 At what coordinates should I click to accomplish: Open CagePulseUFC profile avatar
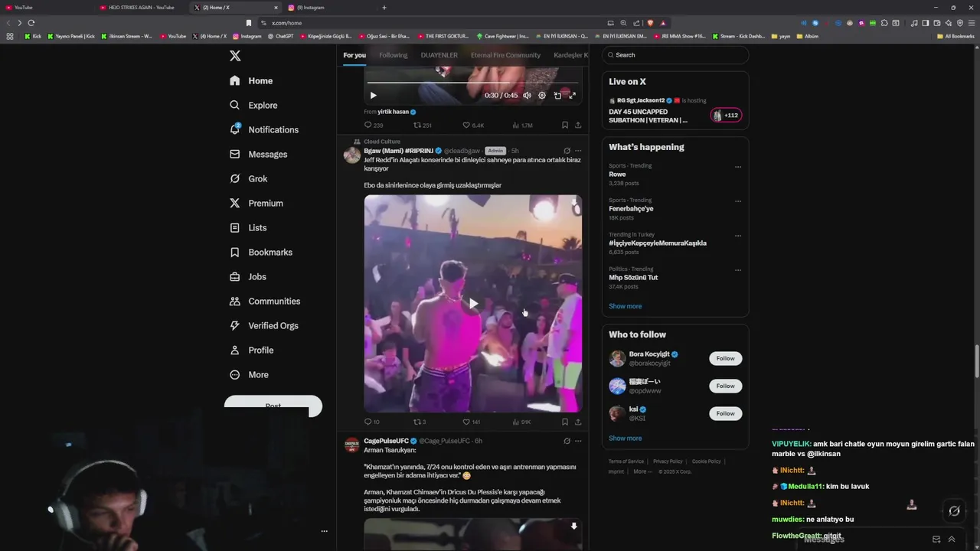click(x=352, y=445)
